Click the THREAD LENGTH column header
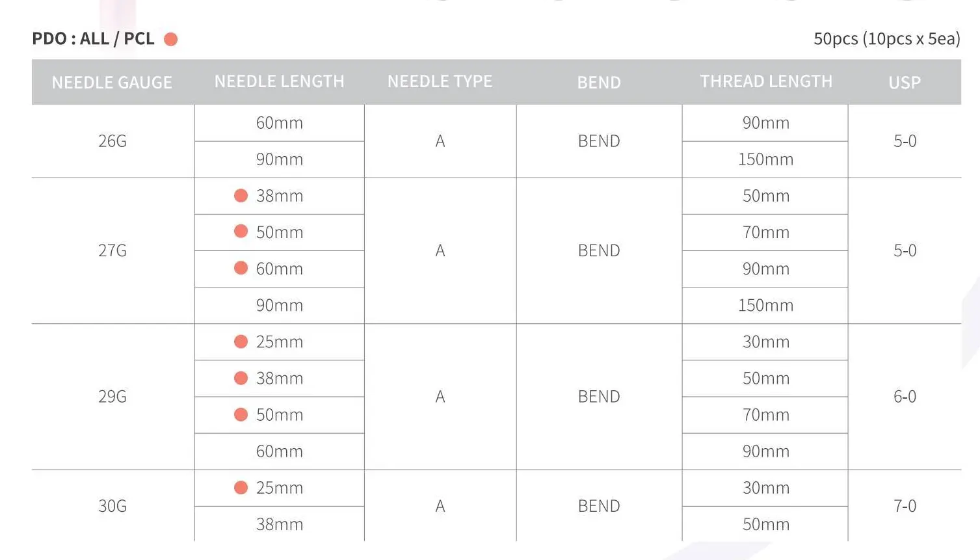Screen dimensions: 980x560 coord(766,81)
